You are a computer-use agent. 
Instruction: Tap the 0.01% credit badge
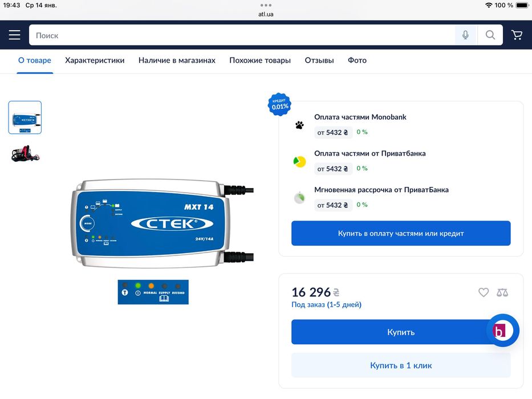click(x=279, y=104)
